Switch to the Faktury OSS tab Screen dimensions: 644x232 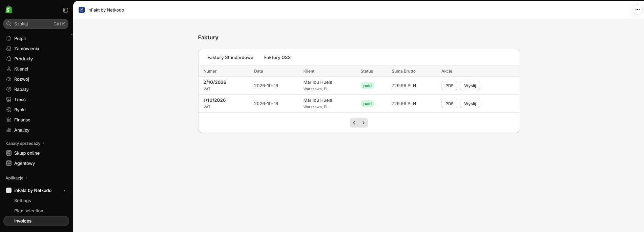277,57
